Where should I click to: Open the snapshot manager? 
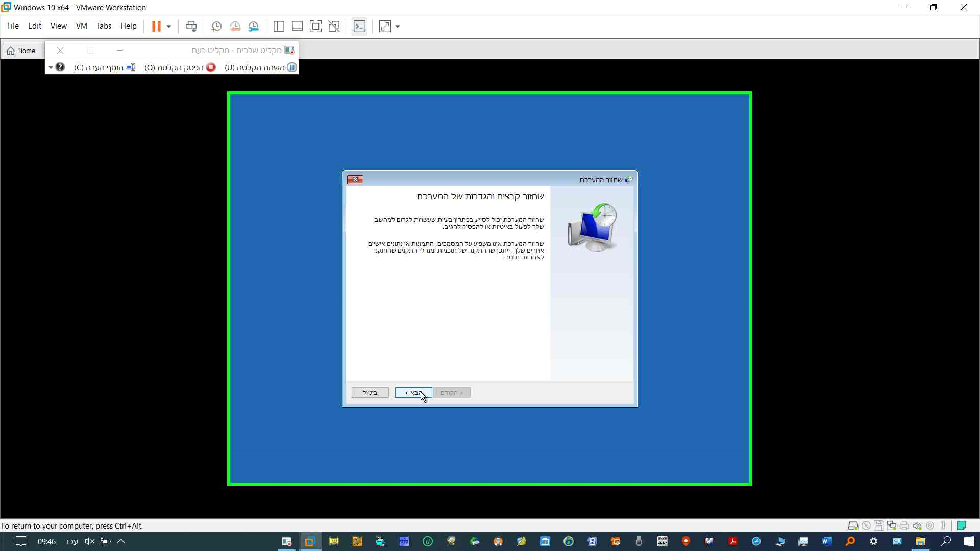point(254,27)
